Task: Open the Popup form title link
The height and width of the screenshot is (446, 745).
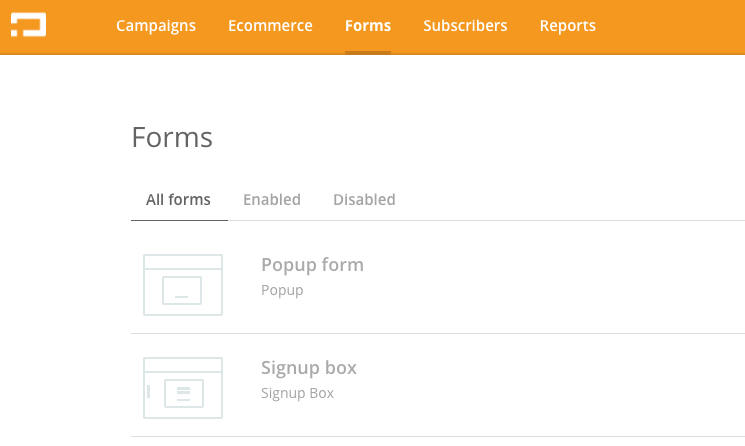Action: coord(312,265)
